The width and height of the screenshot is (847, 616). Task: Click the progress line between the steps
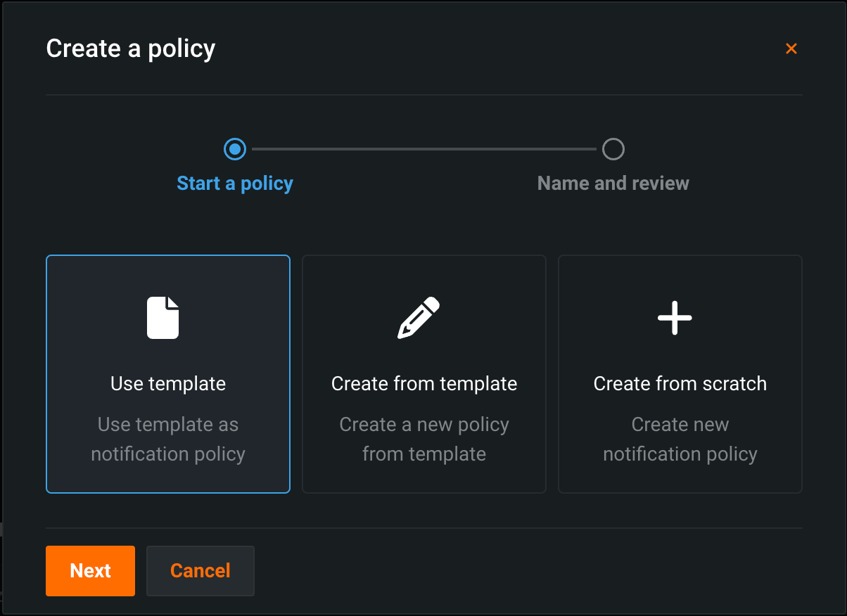coord(424,149)
